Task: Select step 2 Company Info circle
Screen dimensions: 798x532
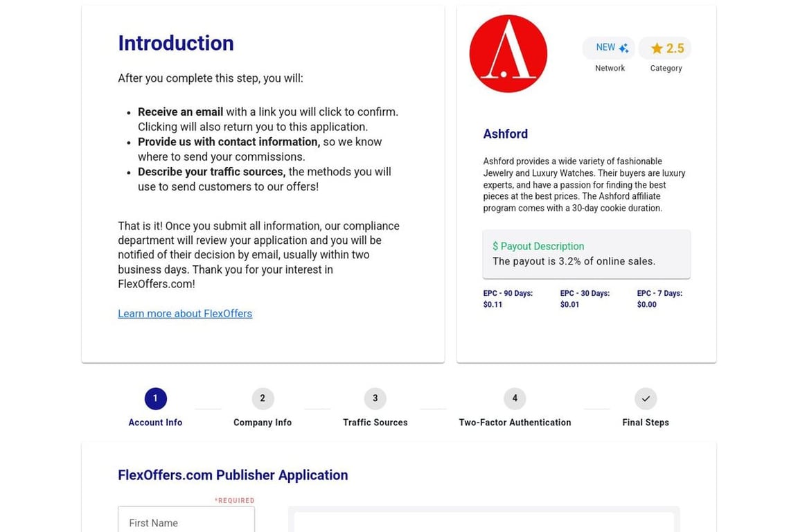Action: (x=263, y=398)
